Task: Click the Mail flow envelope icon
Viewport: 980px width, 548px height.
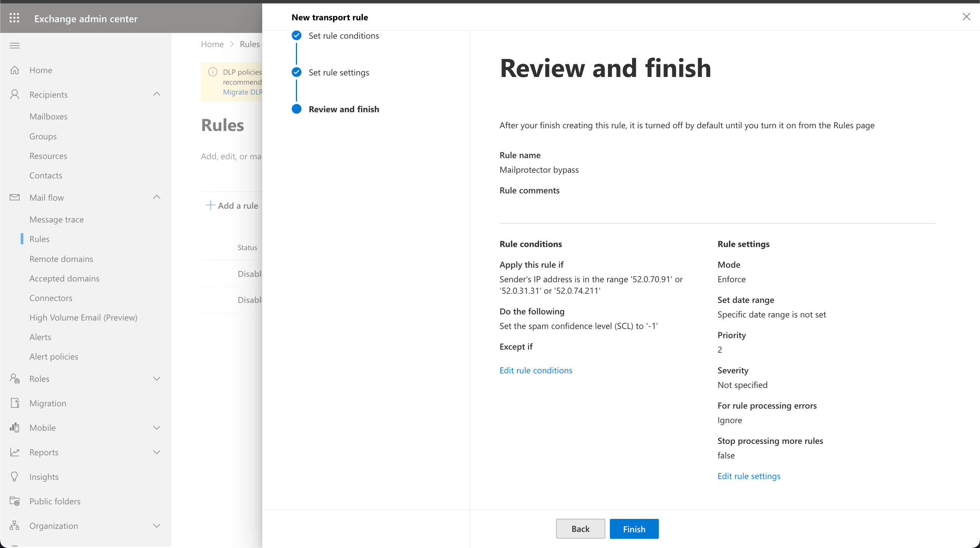Action: point(15,198)
